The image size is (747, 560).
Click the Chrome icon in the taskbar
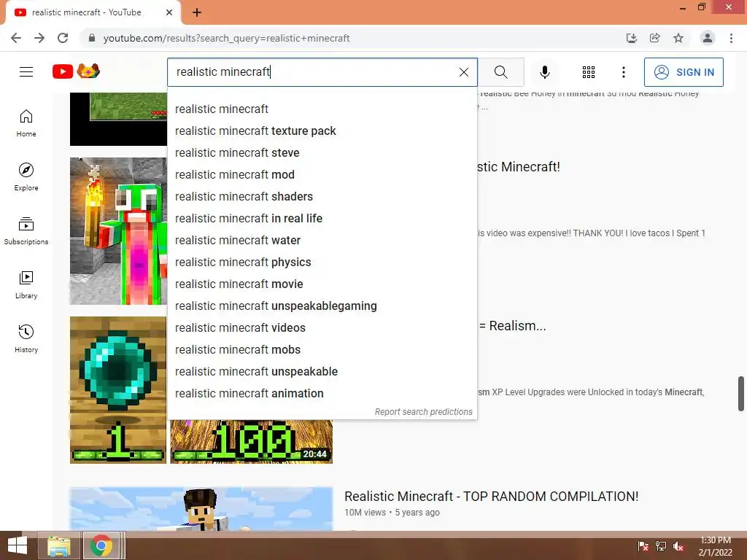(101, 545)
